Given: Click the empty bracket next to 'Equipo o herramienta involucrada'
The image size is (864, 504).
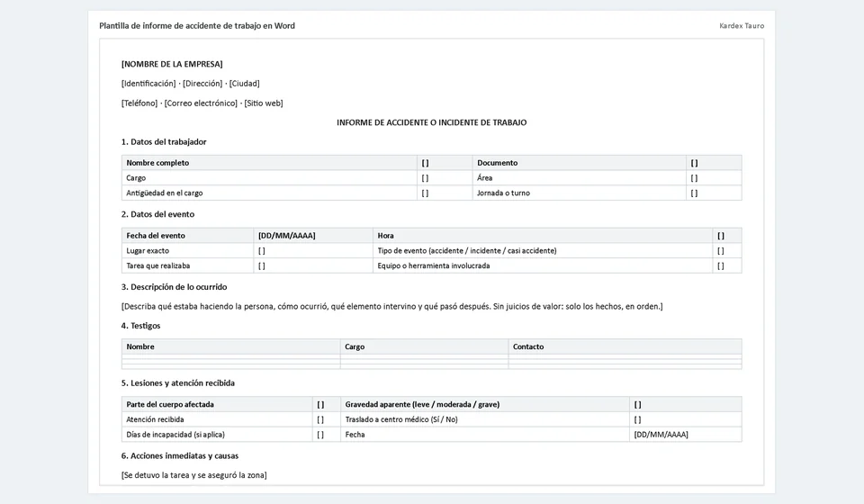Looking at the screenshot, I should coord(721,266).
